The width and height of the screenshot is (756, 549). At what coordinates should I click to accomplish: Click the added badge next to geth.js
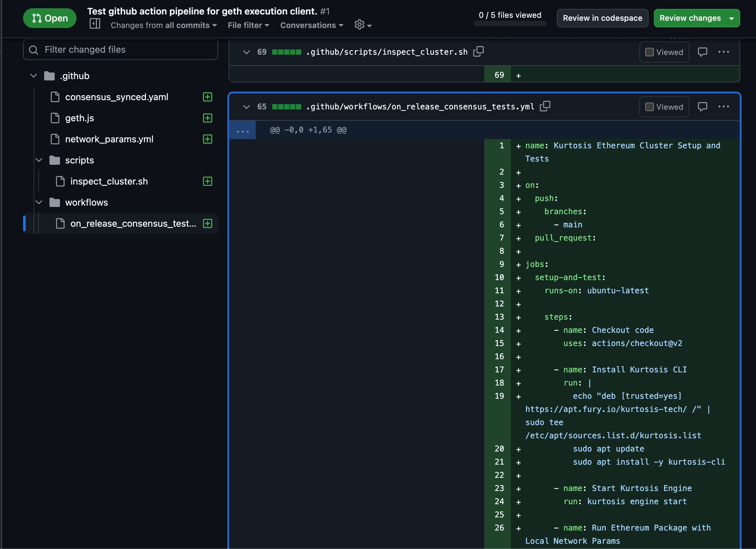pyautogui.click(x=207, y=118)
